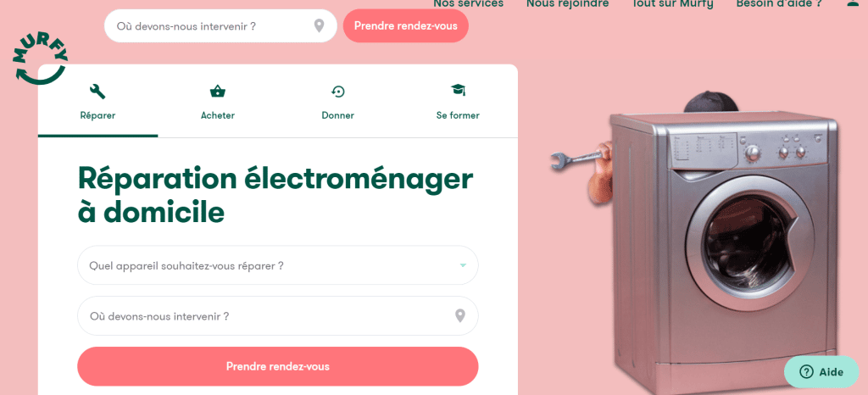Viewport: 868px width, 395px height.
Task: Open the Nos services menu
Action: (x=468, y=4)
